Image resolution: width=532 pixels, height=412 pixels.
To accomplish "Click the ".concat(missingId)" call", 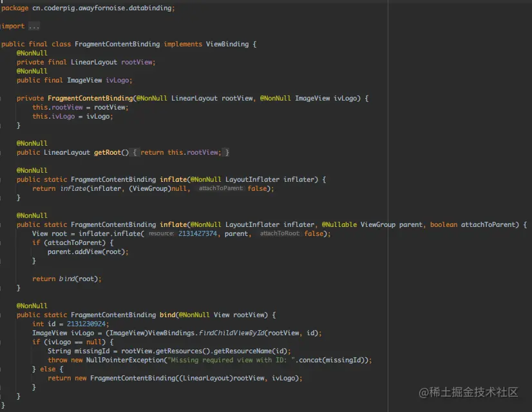I will click(331, 360).
